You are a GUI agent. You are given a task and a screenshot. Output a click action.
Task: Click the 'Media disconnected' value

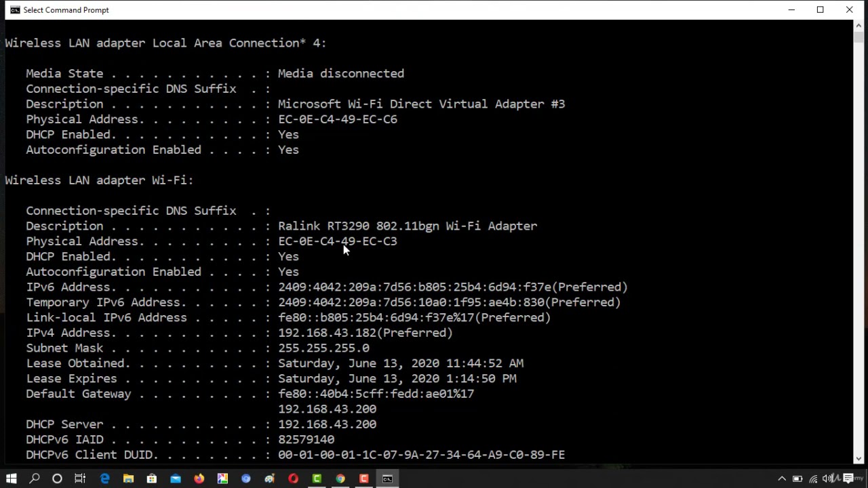coord(341,73)
